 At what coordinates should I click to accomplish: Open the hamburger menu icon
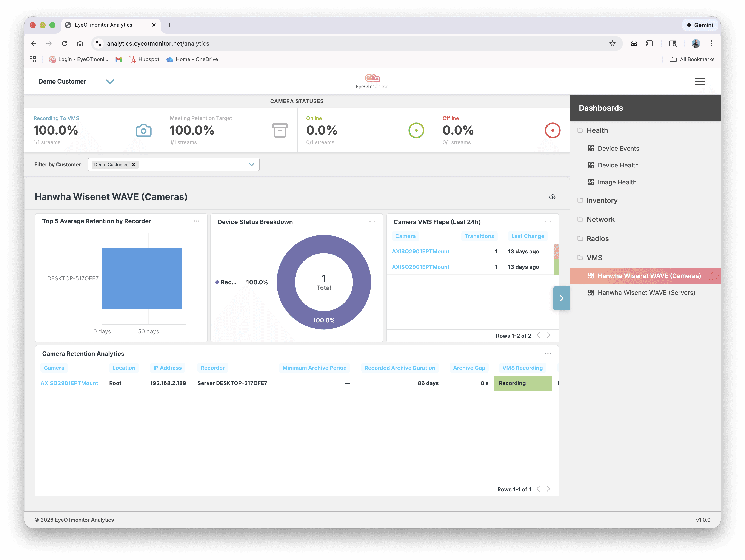(x=700, y=81)
